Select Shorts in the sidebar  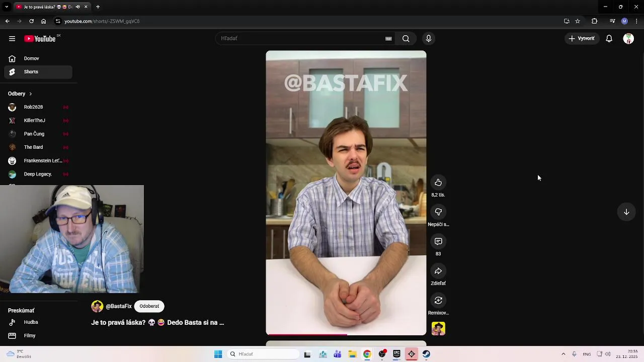click(x=38, y=72)
